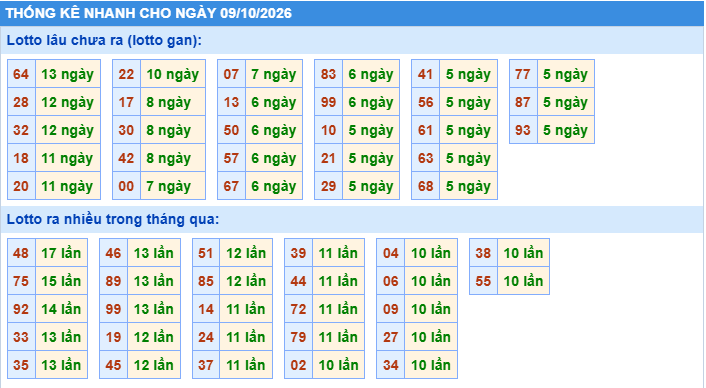Click the '5 ngày' value beside number 56
This screenshot has width=706, height=388.
(468, 102)
